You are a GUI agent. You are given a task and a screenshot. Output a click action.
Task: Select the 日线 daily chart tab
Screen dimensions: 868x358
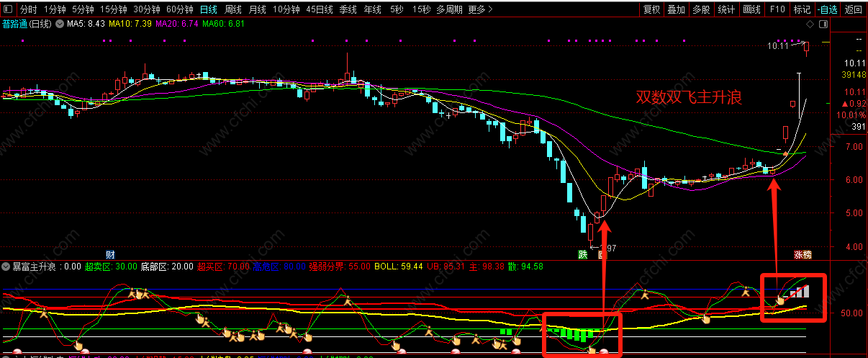click(x=209, y=10)
